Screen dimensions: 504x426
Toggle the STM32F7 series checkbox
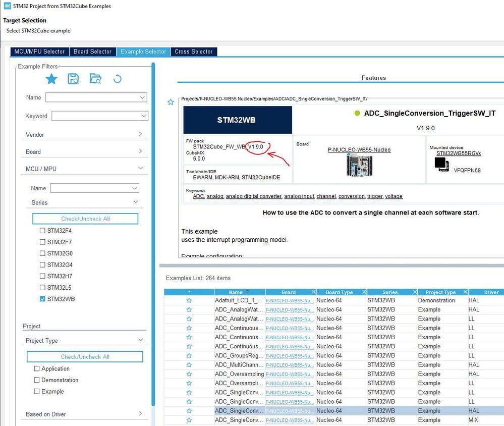pos(42,242)
